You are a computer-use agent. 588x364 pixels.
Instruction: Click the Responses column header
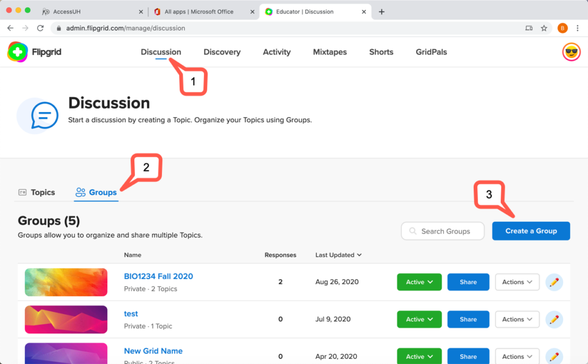coord(280,255)
